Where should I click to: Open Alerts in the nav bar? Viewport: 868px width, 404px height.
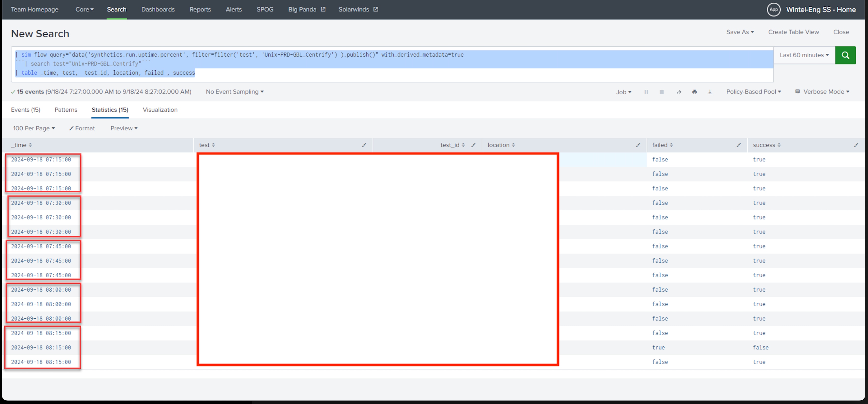pyautogui.click(x=233, y=9)
